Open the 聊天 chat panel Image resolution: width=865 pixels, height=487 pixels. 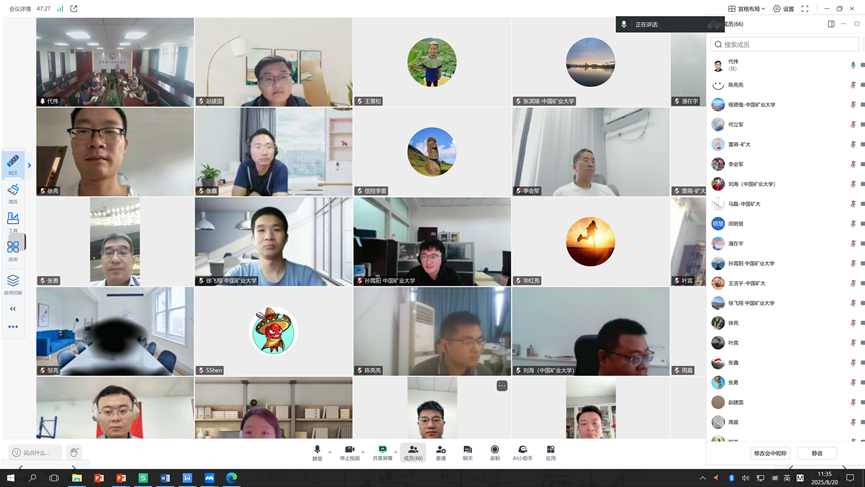click(x=467, y=452)
